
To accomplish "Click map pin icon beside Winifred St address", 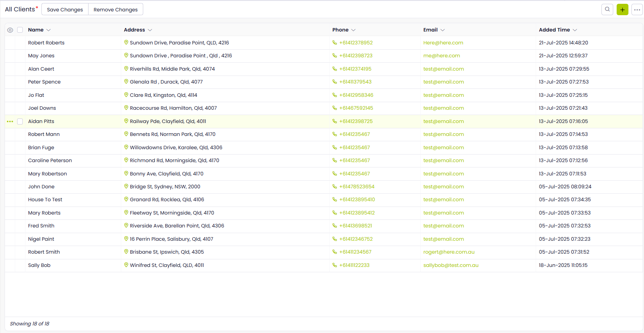I will (x=126, y=265).
